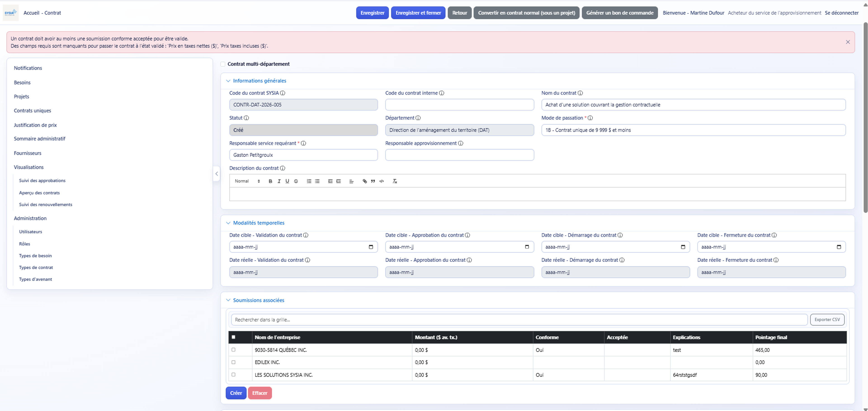This screenshot has width=868, height=411.
Task: Navigate to the Accueil breadcrumb link
Action: click(31, 13)
